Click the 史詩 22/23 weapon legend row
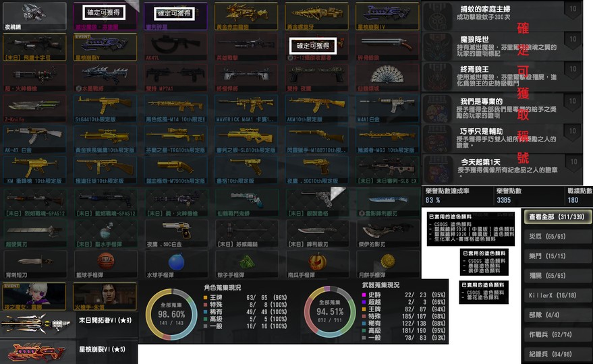This screenshot has width=593, height=364. 403,295
